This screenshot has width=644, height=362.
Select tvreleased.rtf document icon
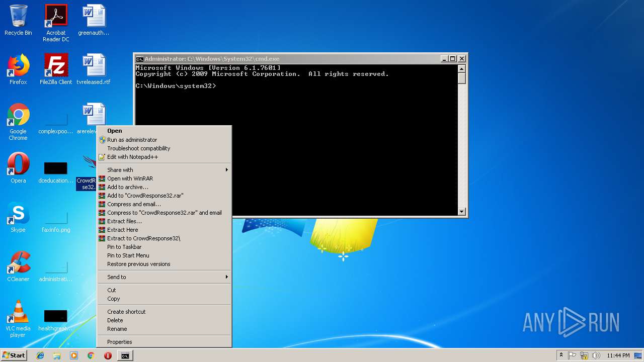[x=94, y=69]
